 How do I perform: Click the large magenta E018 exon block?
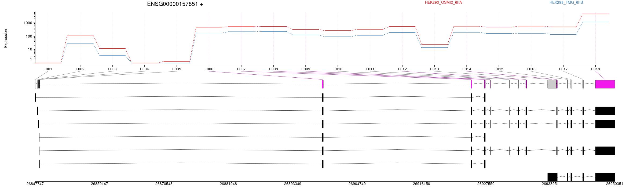tap(605, 84)
